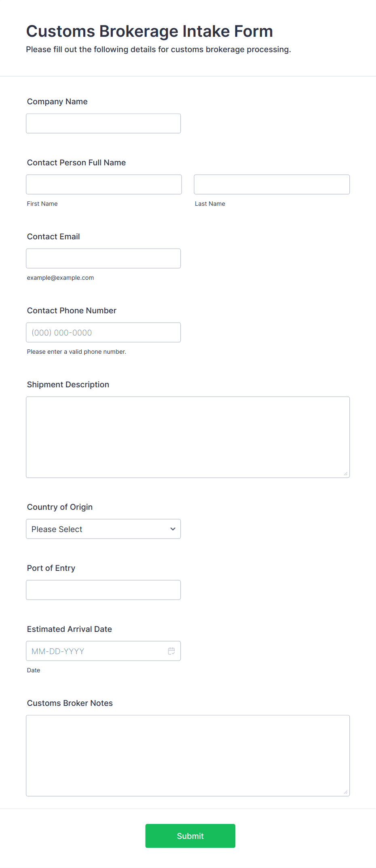Image resolution: width=376 pixels, height=868 pixels.
Task: Click the Customs Brokerage Intake Form heading
Action: pos(150,31)
